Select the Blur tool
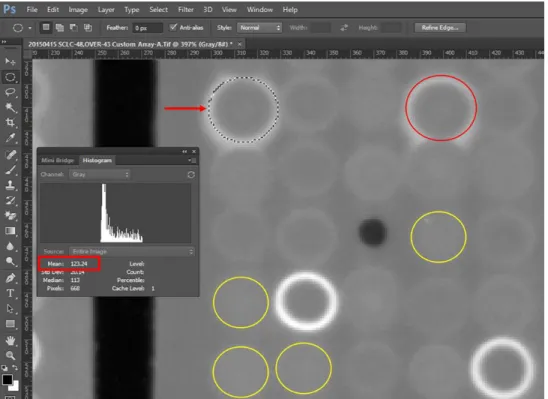This screenshot has width=548, height=399. (10, 246)
